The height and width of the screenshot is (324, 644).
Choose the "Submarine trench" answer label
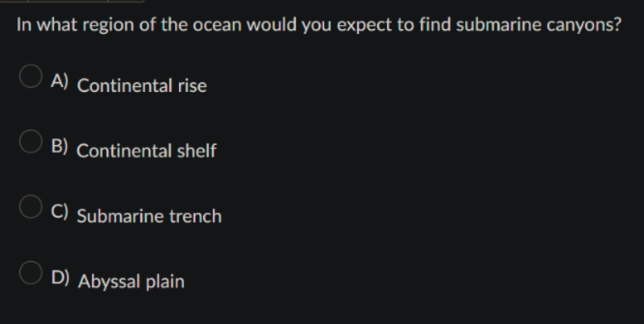click(x=149, y=216)
